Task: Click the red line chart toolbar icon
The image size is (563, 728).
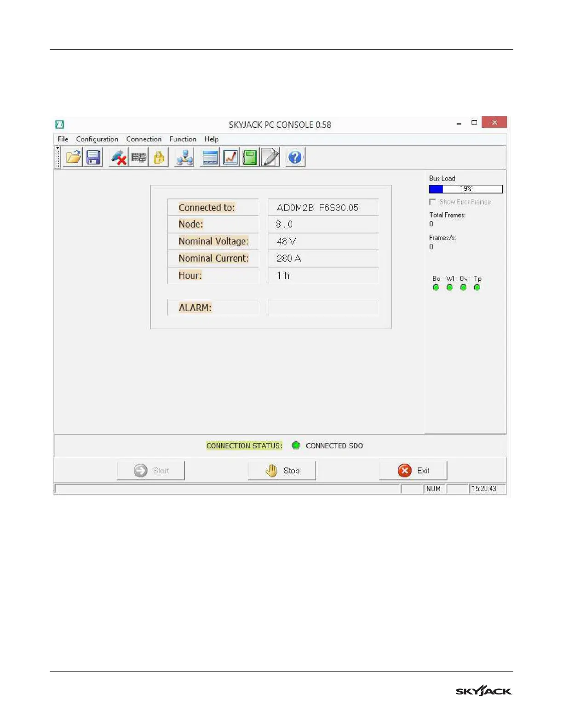Action: click(230, 158)
